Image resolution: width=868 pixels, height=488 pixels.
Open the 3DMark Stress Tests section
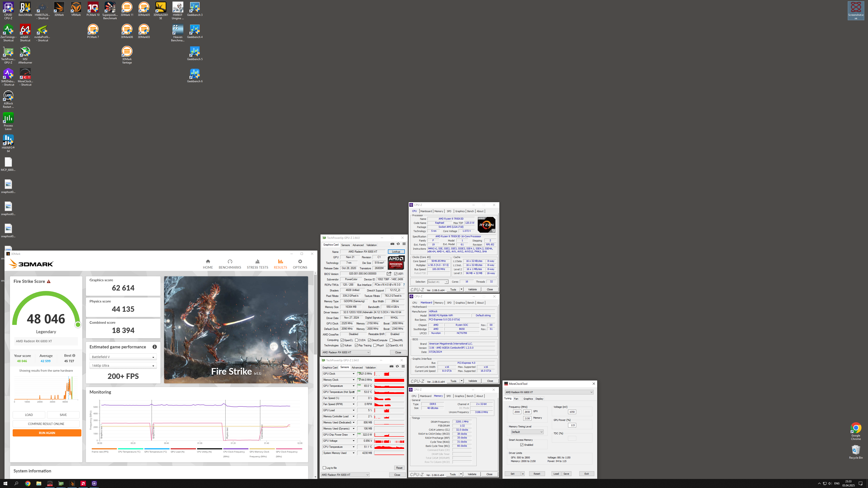(x=257, y=264)
